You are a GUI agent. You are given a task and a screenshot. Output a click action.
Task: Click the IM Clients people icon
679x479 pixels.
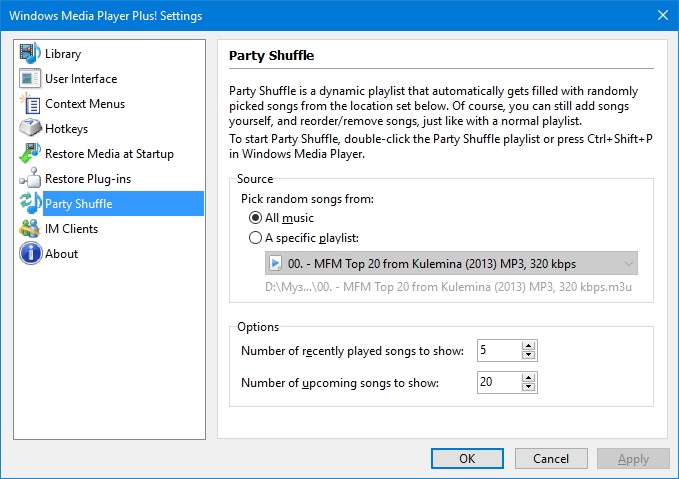coord(30,228)
